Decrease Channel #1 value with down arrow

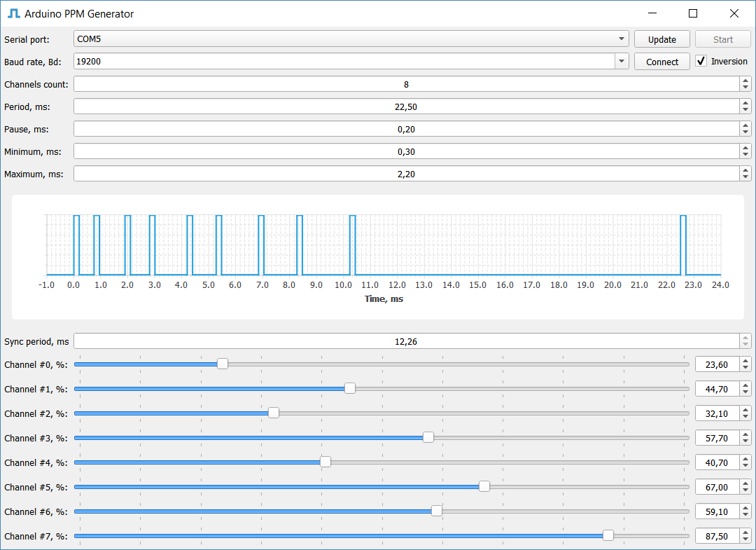pos(745,393)
